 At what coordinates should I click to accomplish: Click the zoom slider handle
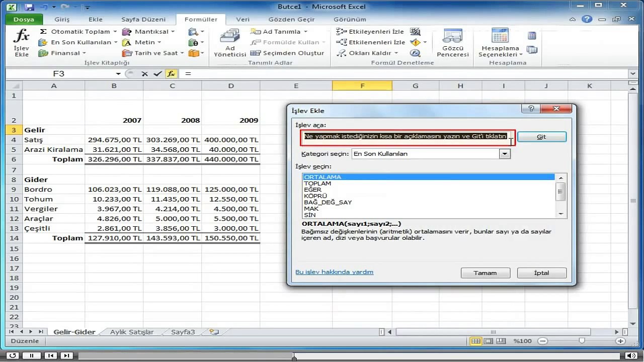(582, 341)
